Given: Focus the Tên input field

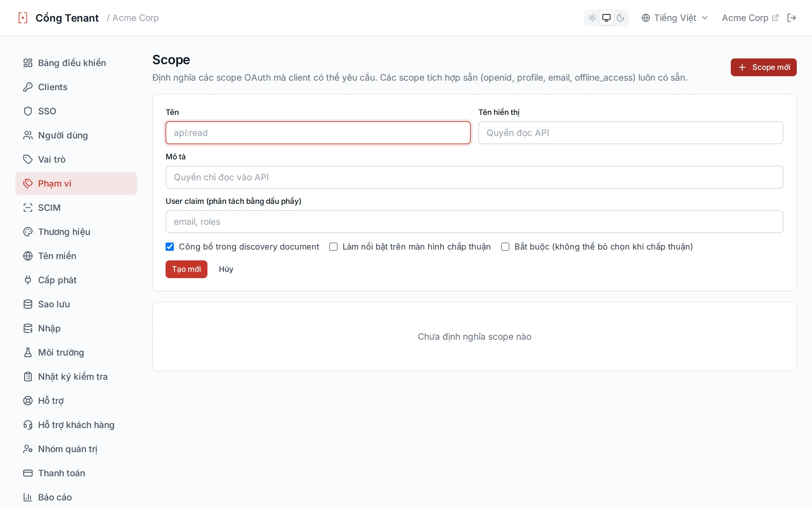Looking at the screenshot, I should pos(318,133).
